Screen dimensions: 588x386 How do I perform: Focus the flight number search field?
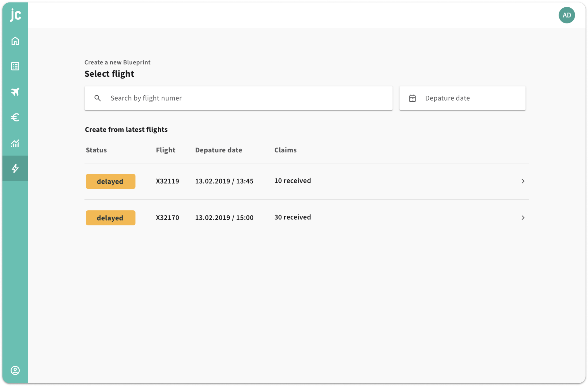245,98
